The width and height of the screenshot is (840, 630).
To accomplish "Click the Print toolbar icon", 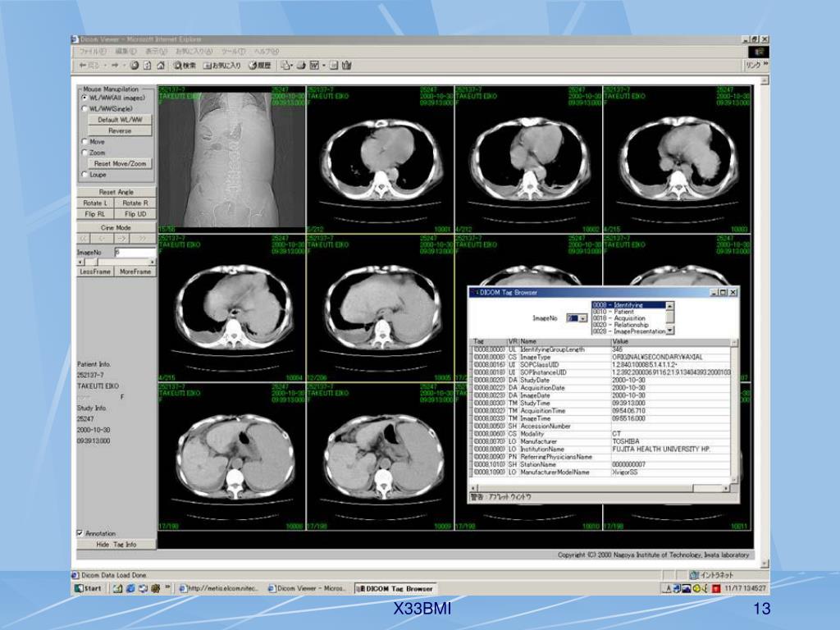I will pos(302,66).
